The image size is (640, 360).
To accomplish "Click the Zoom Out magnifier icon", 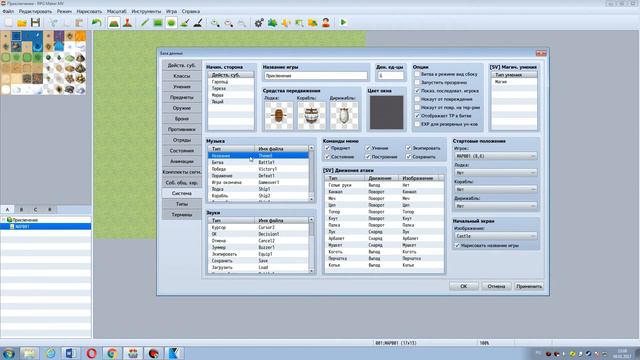I will 229,22.
